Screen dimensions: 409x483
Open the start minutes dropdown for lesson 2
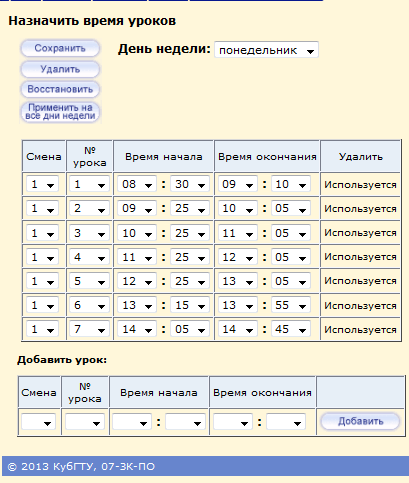point(190,208)
